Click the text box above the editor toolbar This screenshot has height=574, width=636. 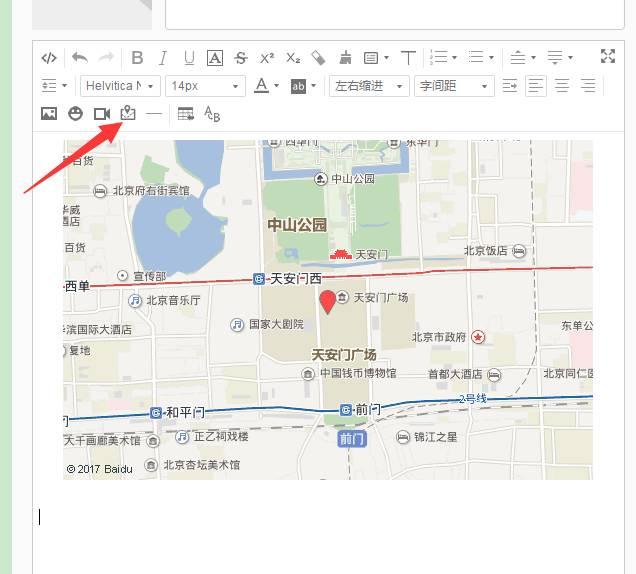395,14
